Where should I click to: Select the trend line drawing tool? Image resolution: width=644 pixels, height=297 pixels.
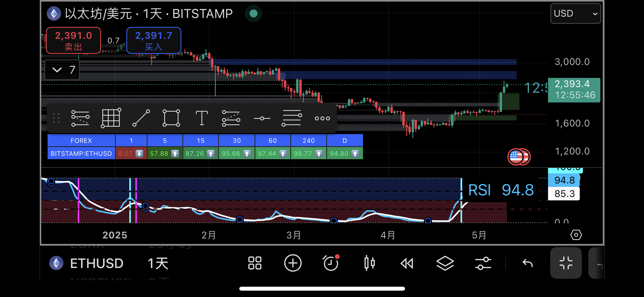[141, 118]
